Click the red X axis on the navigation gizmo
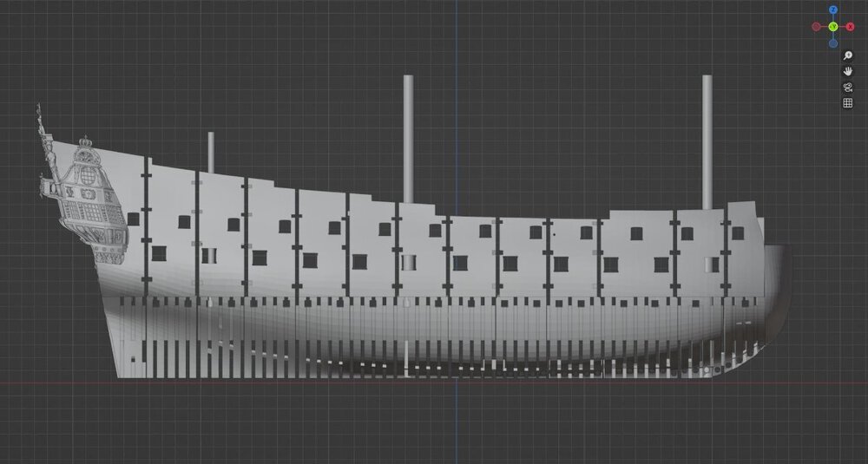 coord(851,27)
